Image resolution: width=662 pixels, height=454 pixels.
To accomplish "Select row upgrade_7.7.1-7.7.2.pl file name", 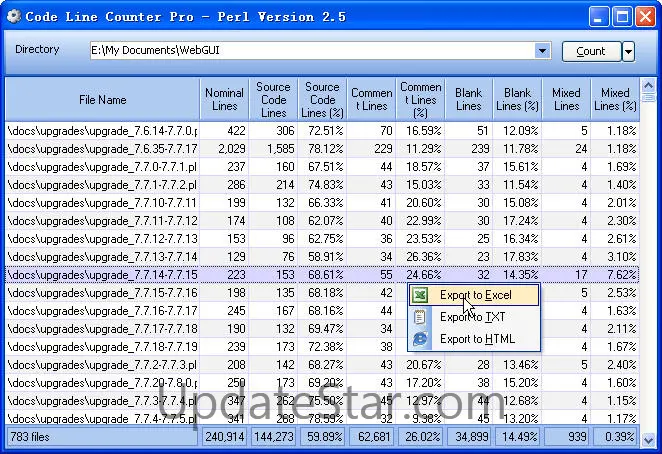I will click(103, 185).
